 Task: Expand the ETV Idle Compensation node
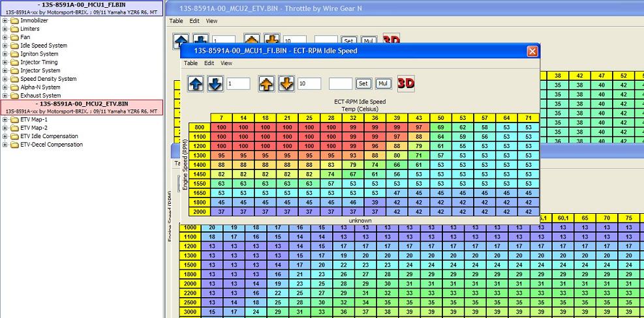[5, 136]
